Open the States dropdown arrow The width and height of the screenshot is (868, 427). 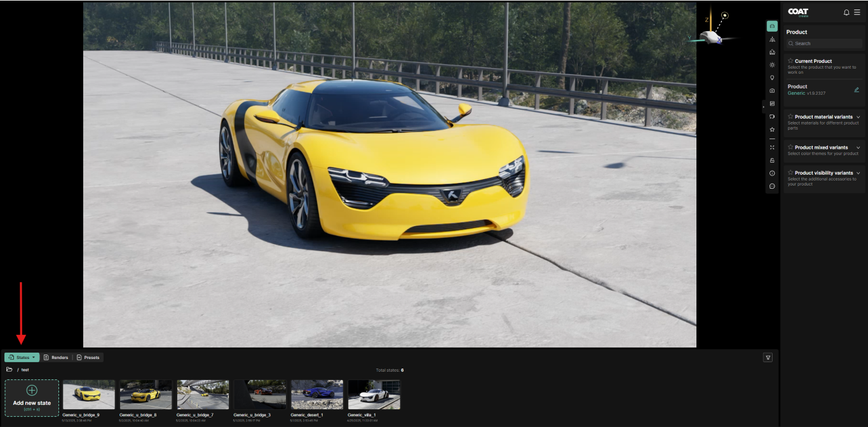34,358
